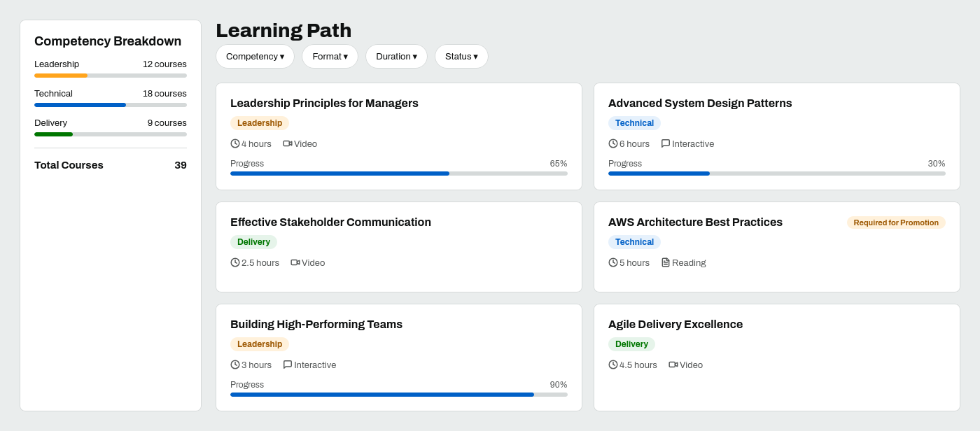Click the '9 courses' count

(x=167, y=123)
